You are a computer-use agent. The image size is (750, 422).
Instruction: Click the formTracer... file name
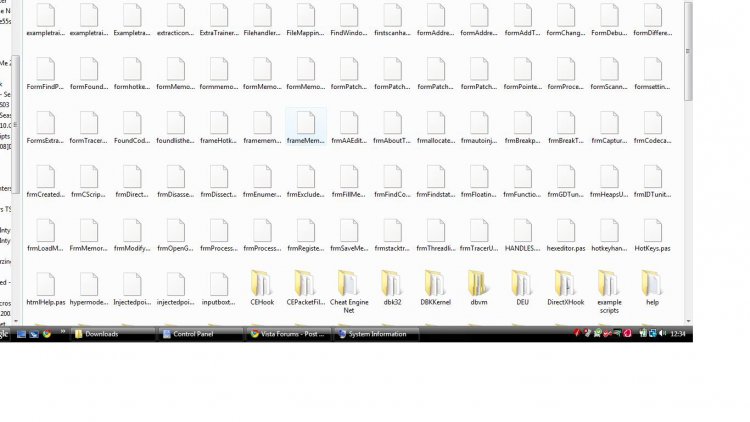[x=89, y=141]
